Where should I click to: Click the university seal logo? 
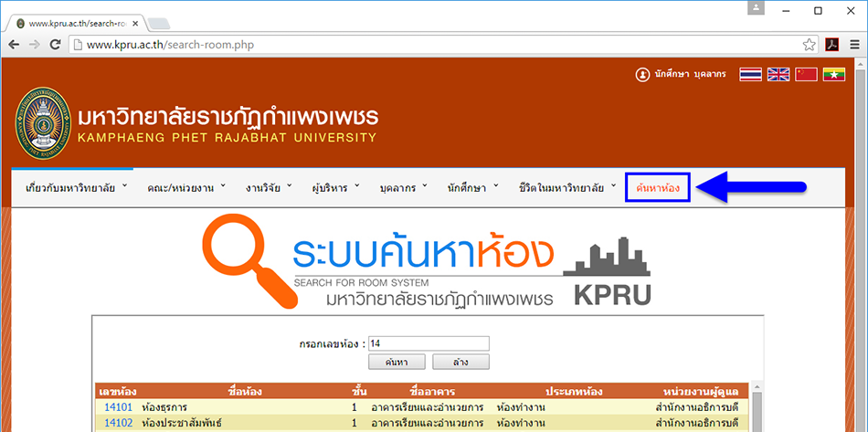[x=43, y=122]
